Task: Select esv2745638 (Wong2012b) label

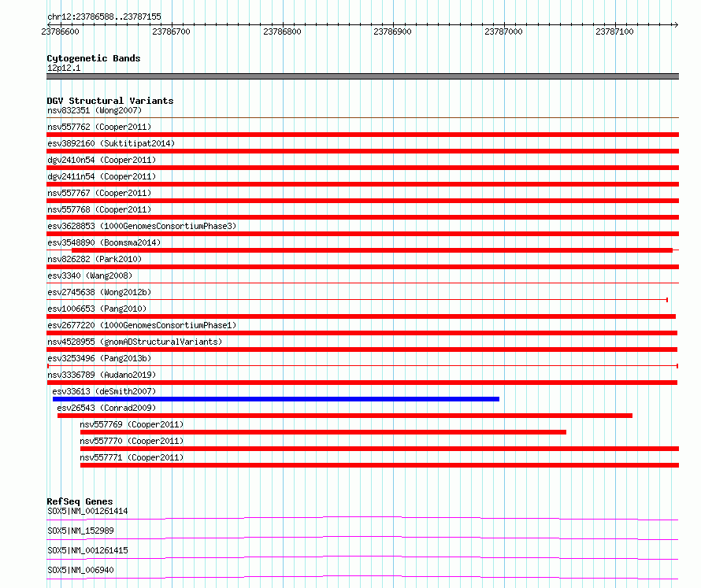Action: click(99, 292)
